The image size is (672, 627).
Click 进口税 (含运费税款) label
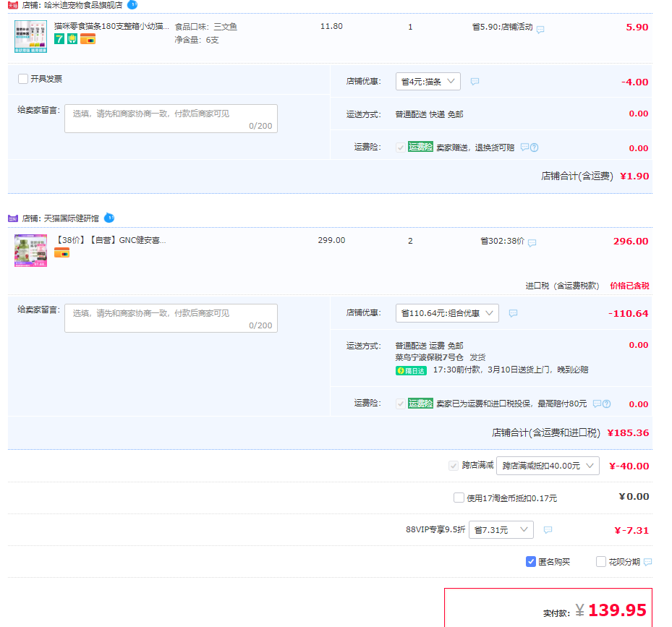tap(562, 286)
